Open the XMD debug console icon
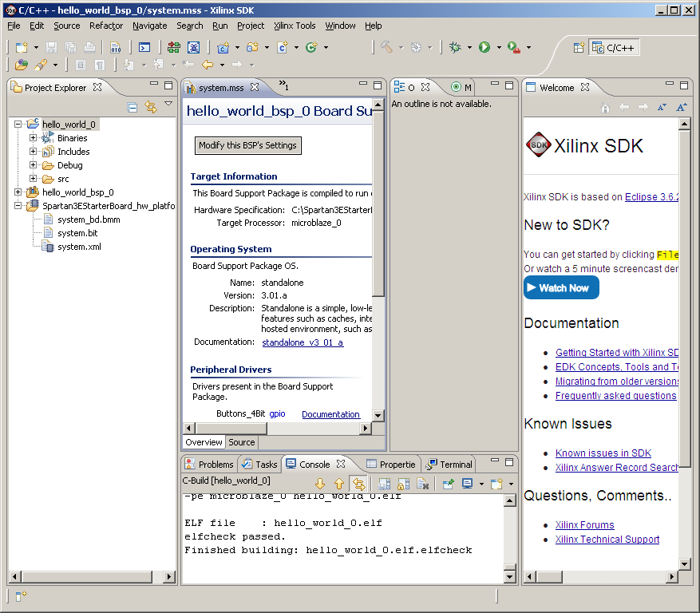The width and height of the screenshot is (700, 613). 194,47
